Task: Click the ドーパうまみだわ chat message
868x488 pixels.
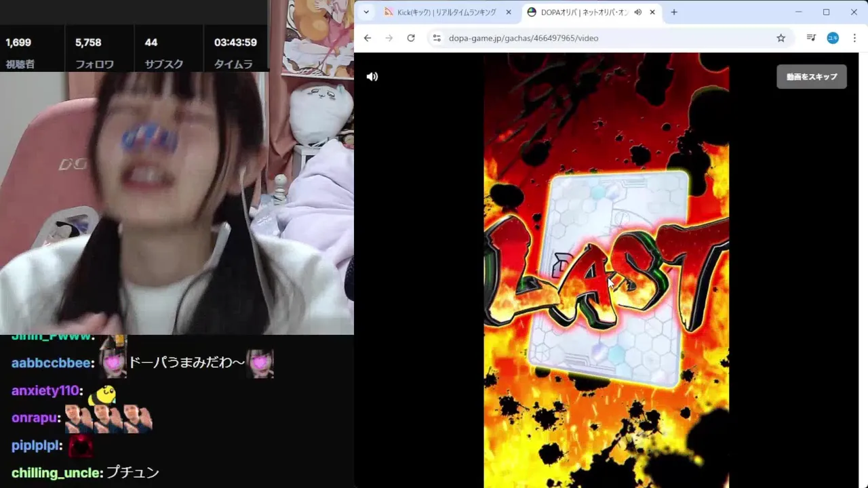Action: pos(186,363)
